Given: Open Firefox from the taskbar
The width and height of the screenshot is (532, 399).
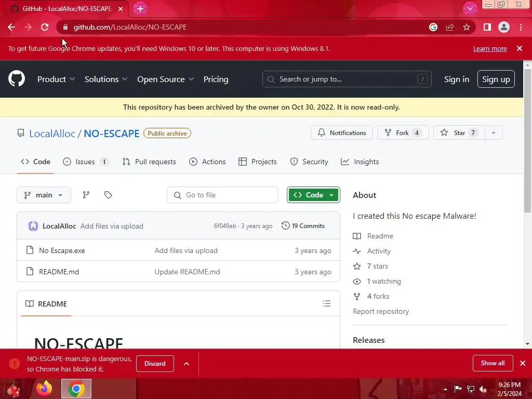Looking at the screenshot, I should (45, 389).
